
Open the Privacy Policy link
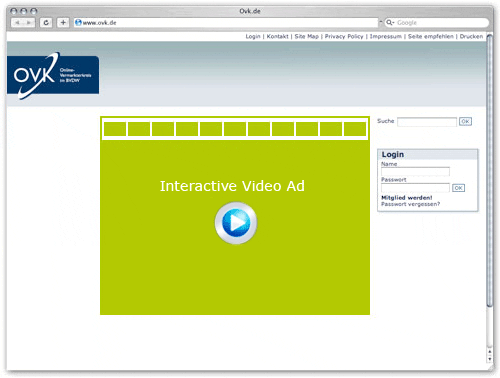pyautogui.click(x=344, y=36)
